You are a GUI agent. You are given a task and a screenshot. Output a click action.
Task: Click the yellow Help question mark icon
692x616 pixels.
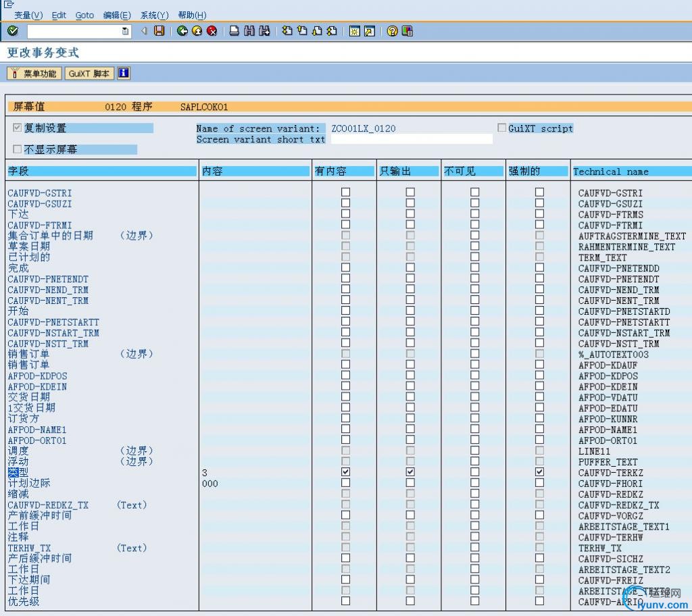coord(392,31)
